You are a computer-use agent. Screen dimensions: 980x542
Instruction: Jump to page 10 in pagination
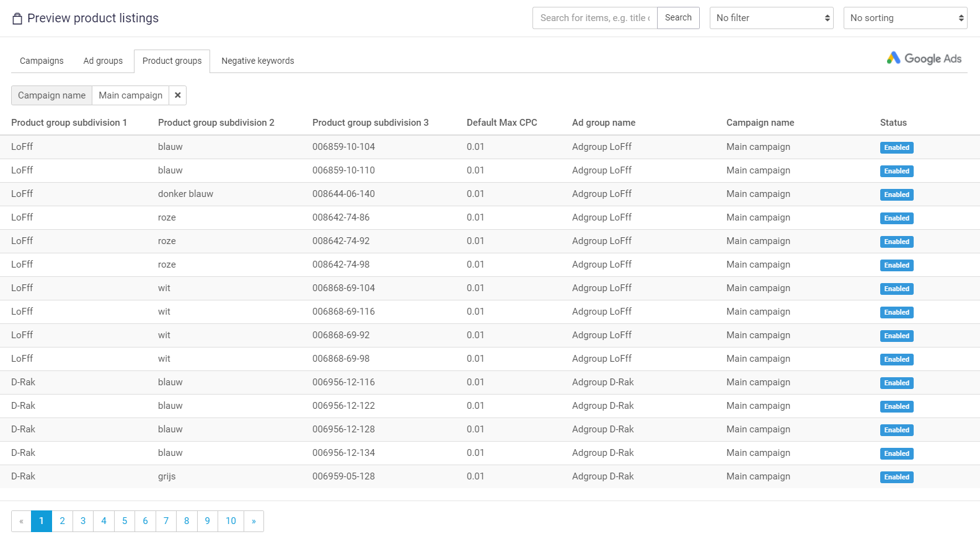point(231,521)
